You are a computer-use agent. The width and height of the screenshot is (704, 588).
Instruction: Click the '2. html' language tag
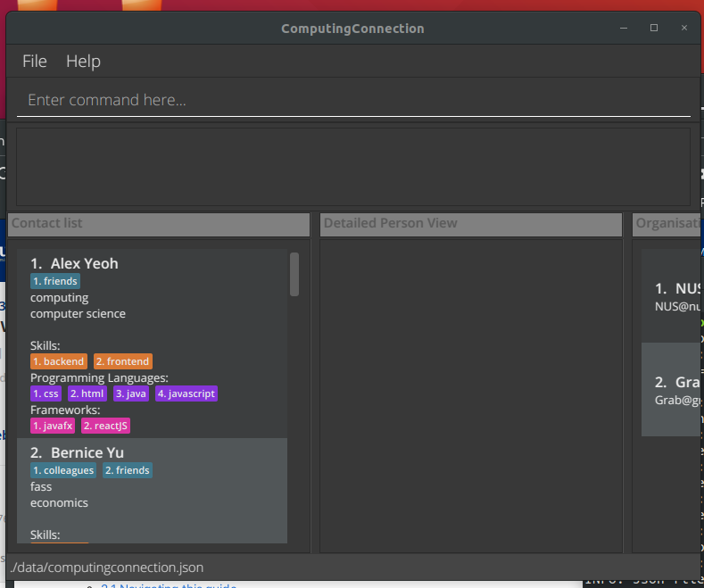pyautogui.click(x=87, y=393)
